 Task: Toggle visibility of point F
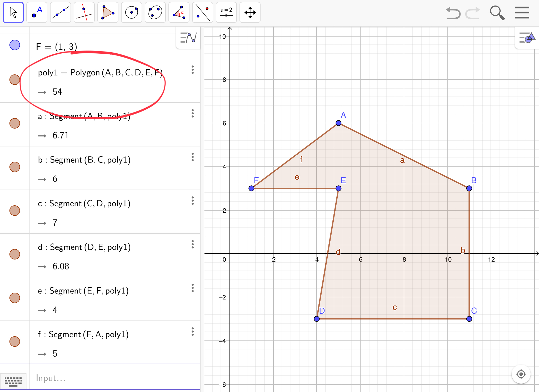coord(15,45)
